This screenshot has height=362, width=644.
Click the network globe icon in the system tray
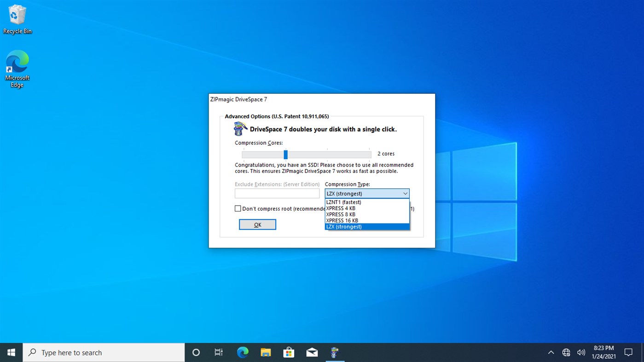(x=566, y=352)
